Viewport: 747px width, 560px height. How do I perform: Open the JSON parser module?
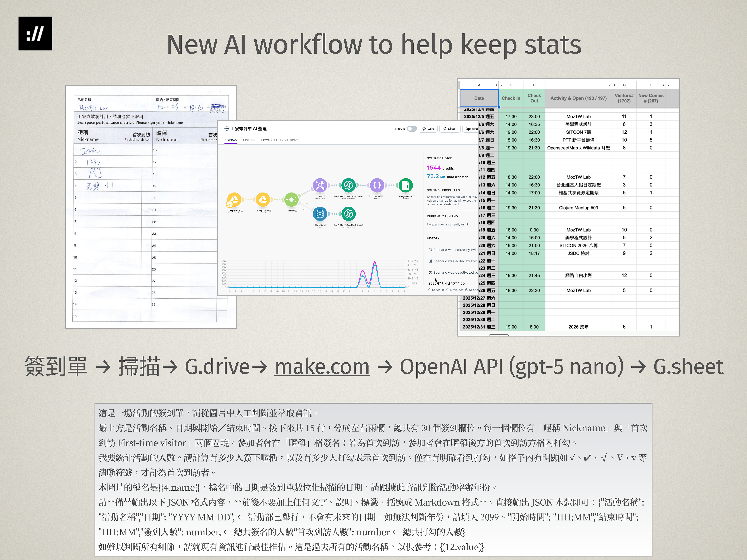(x=377, y=185)
